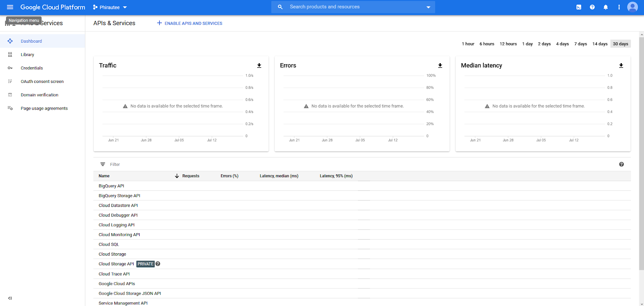Open the table help question mark icon
This screenshot has height=306, width=644.
click(x=621, y=164)
